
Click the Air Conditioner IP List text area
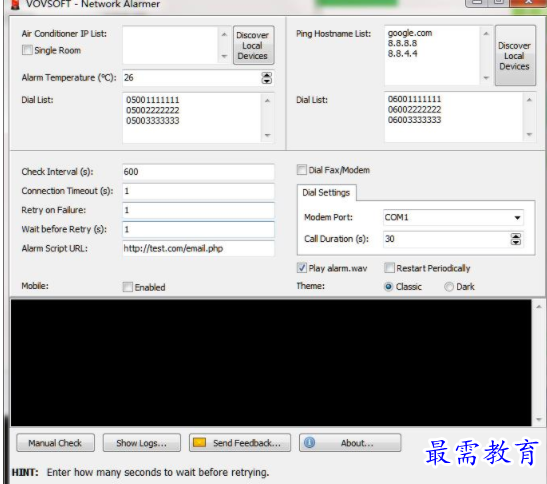pos(171,45)
